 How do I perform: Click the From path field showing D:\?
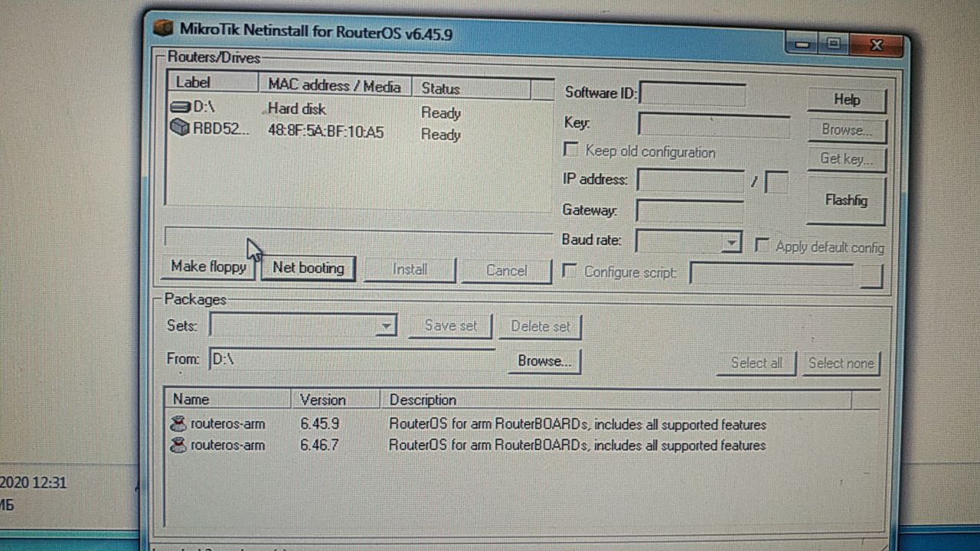pos(352,359)
